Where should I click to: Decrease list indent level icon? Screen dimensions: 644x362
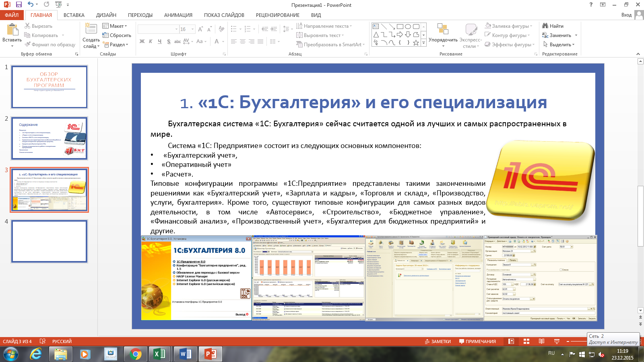(x=265, y=29)
